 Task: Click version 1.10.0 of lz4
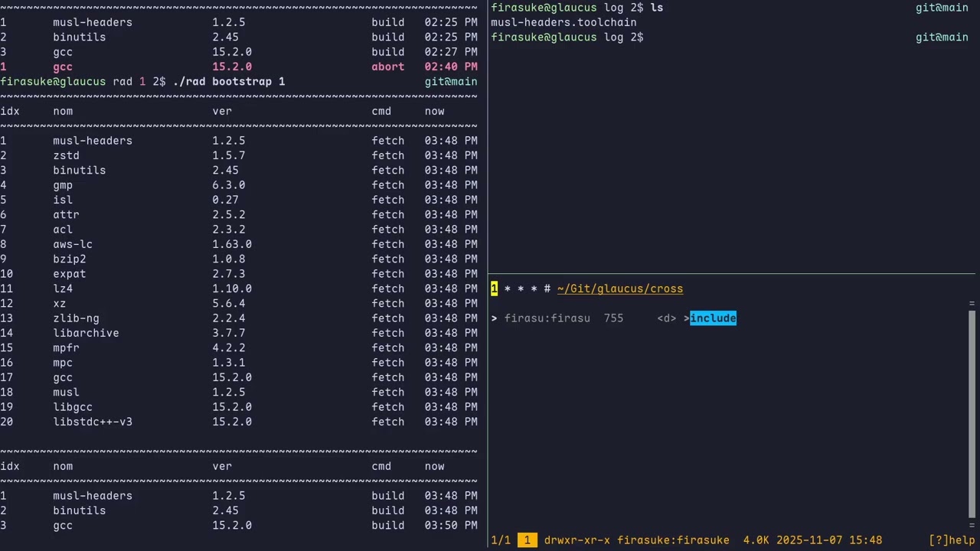point(232,289)
